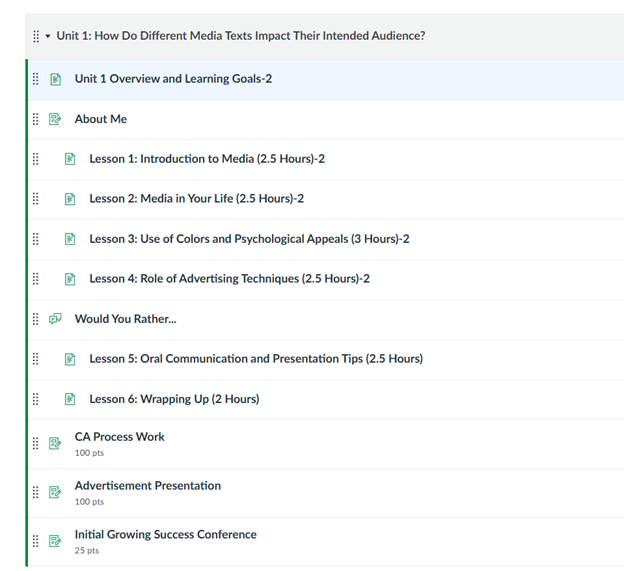Collapse the Unit 1 module arrow
The width and height of the screenshot is (624, 571).
tap(48, 36)
